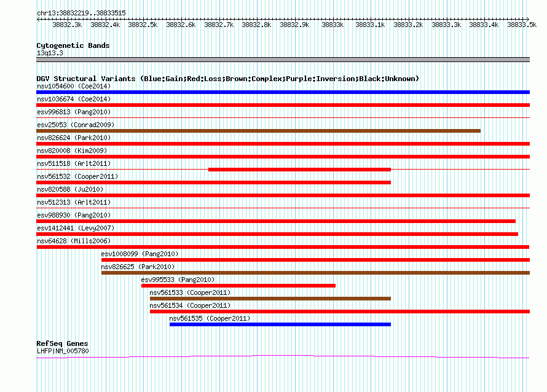Click the nsv820588 (Ju2010) label

click(70, 189)
